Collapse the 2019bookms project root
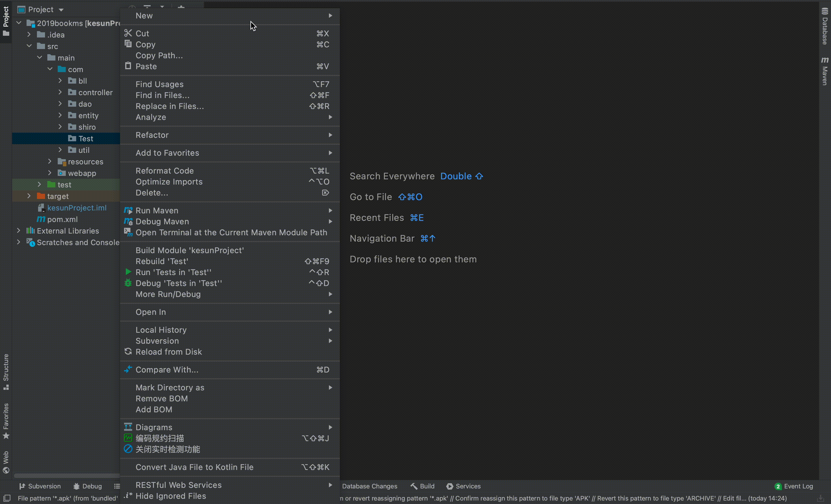Screen dimensions: 831x504 pyautogui.click(x=19, y=23)
